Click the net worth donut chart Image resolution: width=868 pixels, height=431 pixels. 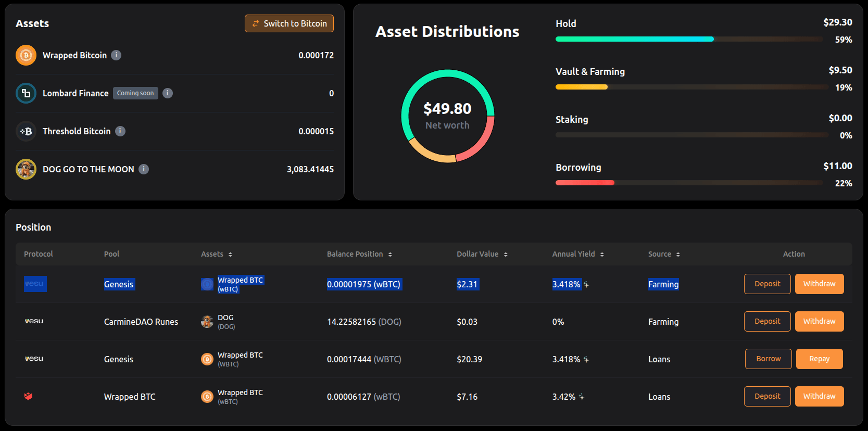click(x=447, y=116)
